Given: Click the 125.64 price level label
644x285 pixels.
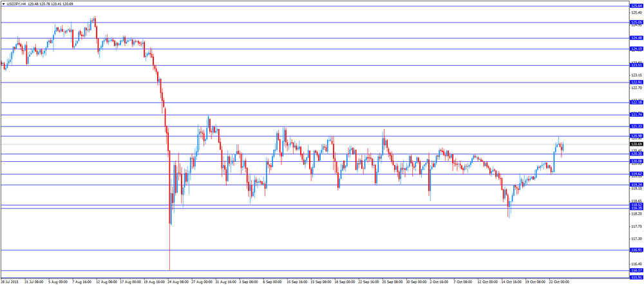Looking at the screenshot, I should [x=637, y=6].
